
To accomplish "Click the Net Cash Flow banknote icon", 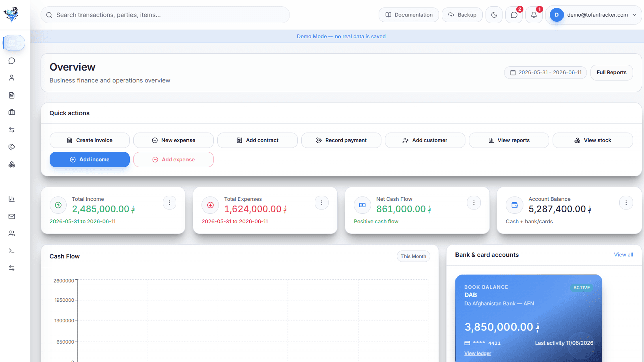I will pos(362,205).
